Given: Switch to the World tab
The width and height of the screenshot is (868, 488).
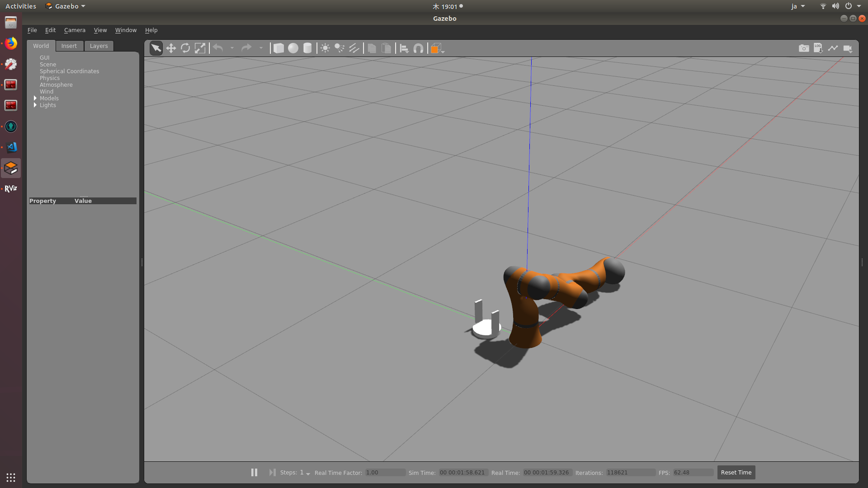Looking at the screenshot, I should coord(41,46).
